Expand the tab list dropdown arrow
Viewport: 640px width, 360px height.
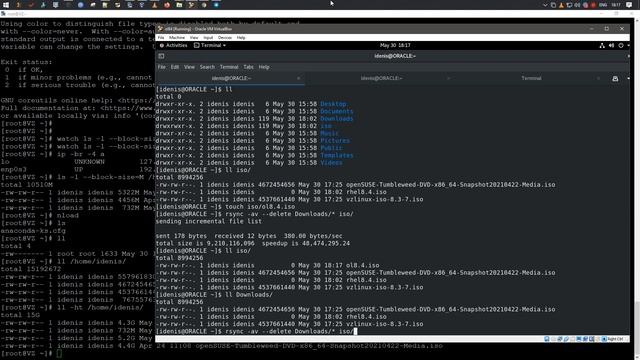point(628,78)
